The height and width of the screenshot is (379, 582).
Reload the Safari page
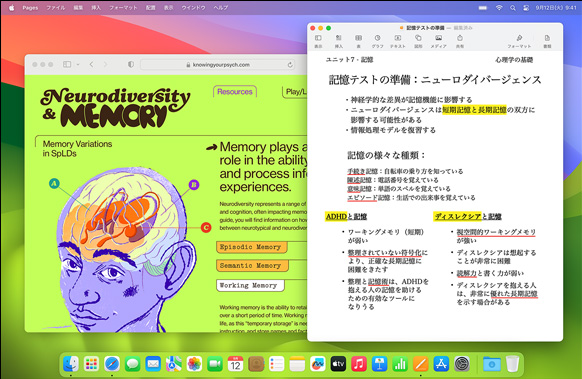[290, 65]
